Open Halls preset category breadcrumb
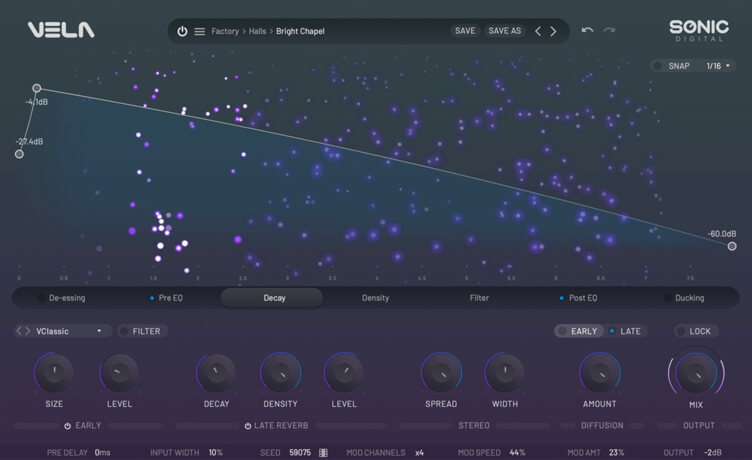Screen dimensions: 752x460 tap(257, 31)
